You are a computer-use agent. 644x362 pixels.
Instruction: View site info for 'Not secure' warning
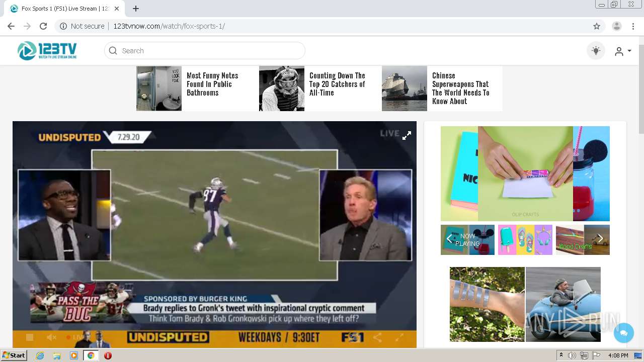(x=82, y=26)
